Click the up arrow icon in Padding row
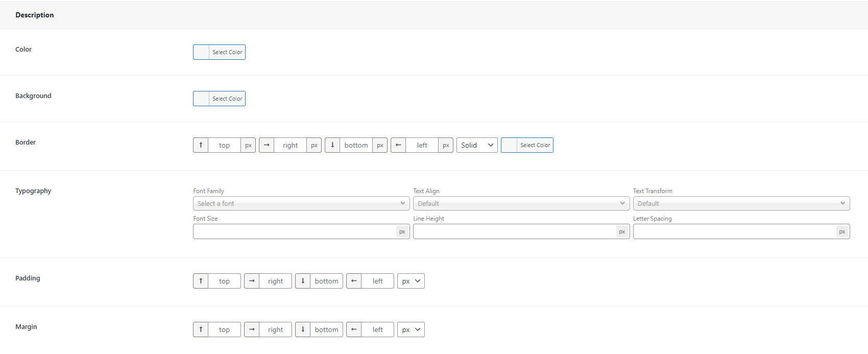Screen dimensions: 868x354 (x=201, y=281)
